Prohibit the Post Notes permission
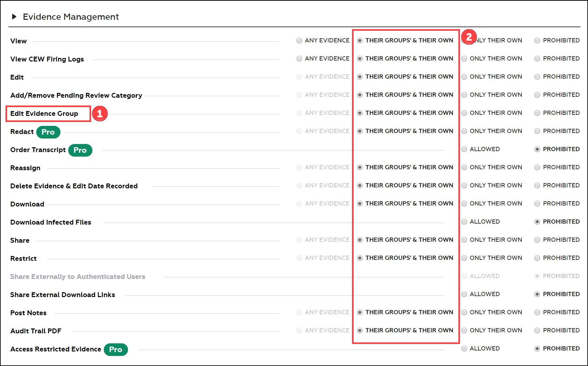The height and width of the screenshot is (366, 588). pos(537,312)
